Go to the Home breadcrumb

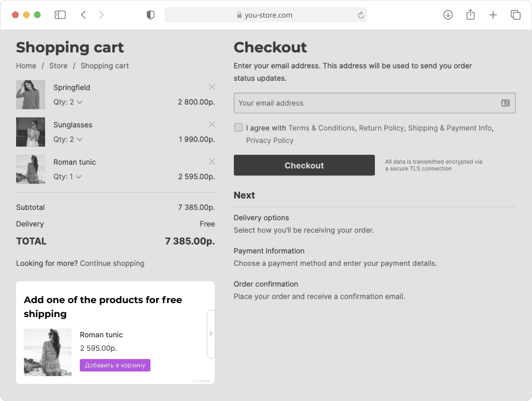click(x=26, y=66)
